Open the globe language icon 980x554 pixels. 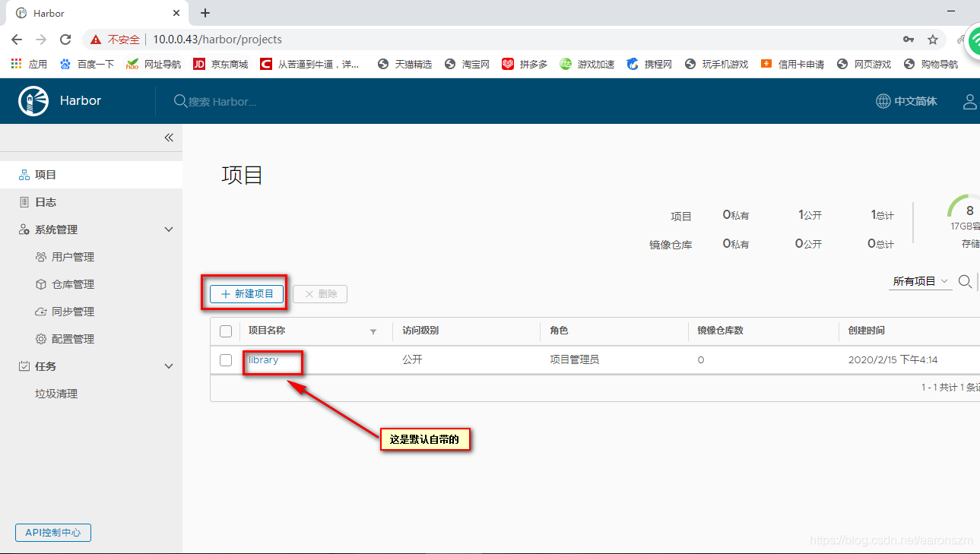(x=883, y=101)
